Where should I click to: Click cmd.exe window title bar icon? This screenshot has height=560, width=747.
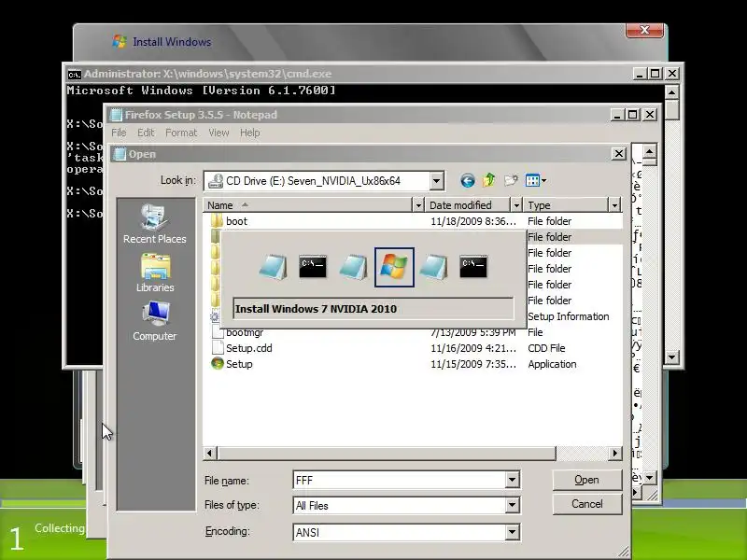pyautogui.click(x=74, y=75)
